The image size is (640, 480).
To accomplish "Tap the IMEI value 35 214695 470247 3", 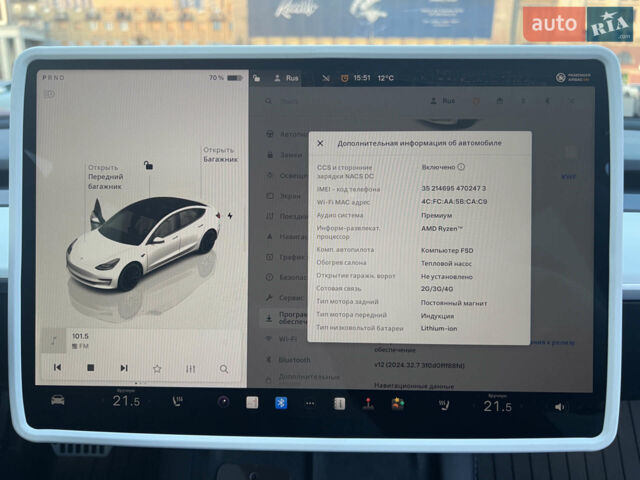I will (453, 189).
